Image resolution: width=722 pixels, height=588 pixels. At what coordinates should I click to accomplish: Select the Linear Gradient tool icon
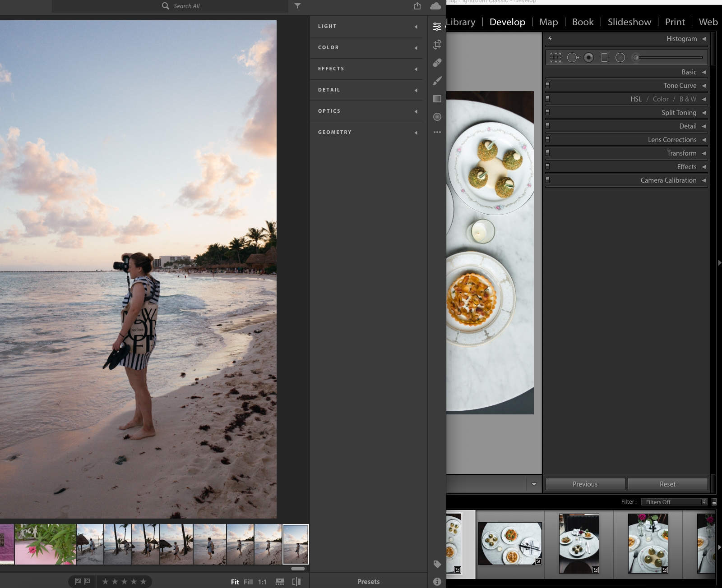coord(437,99)
